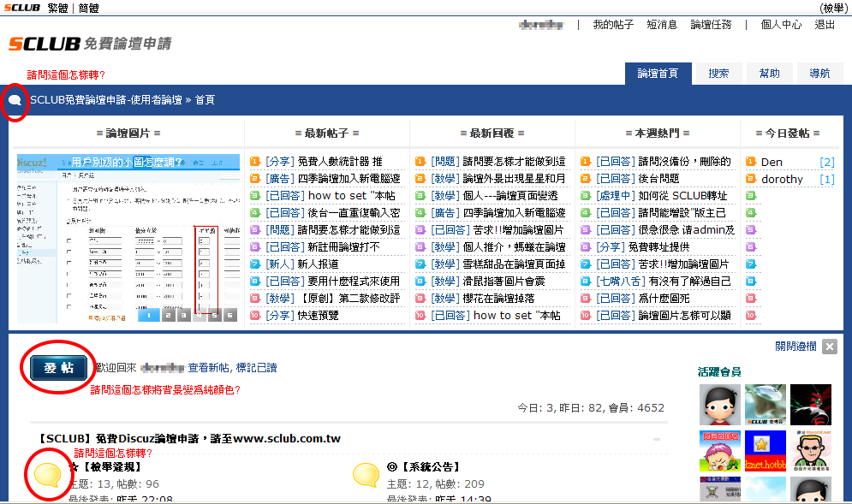Open the pink-haired cartoon avatar
The image size is (852, 504).
point(720,451)
